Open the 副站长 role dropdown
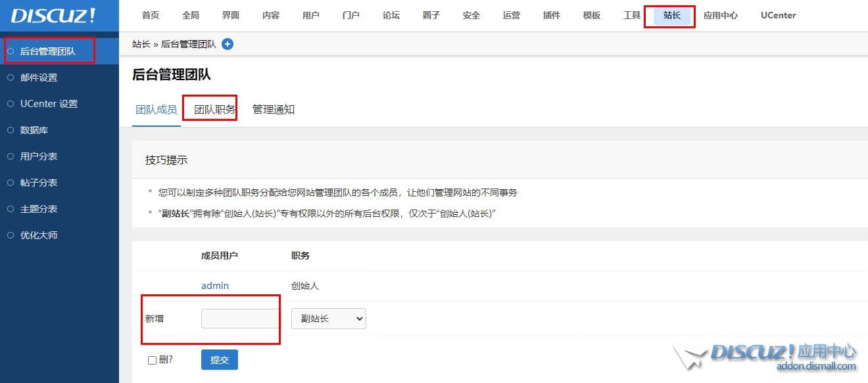 tap(328, 318)
